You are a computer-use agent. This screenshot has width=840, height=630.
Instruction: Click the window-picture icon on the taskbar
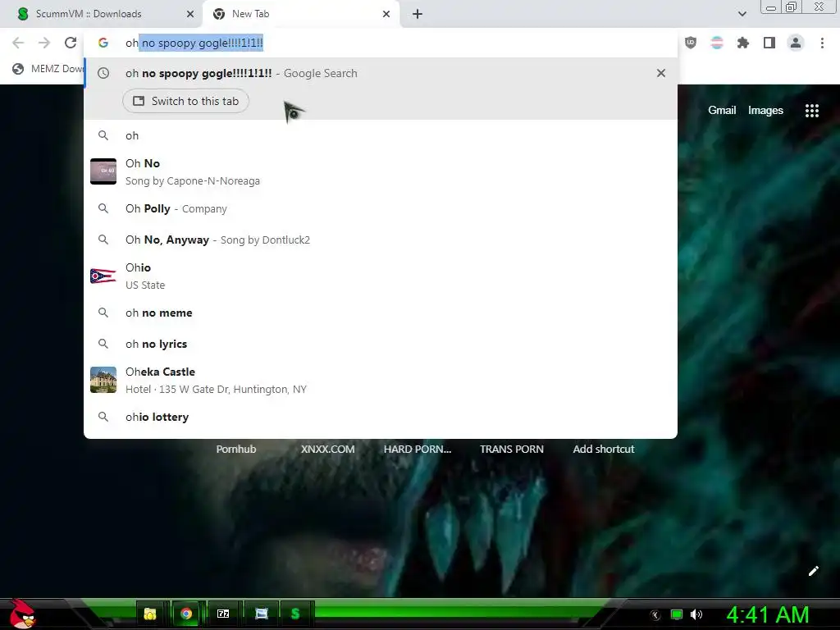262,614
